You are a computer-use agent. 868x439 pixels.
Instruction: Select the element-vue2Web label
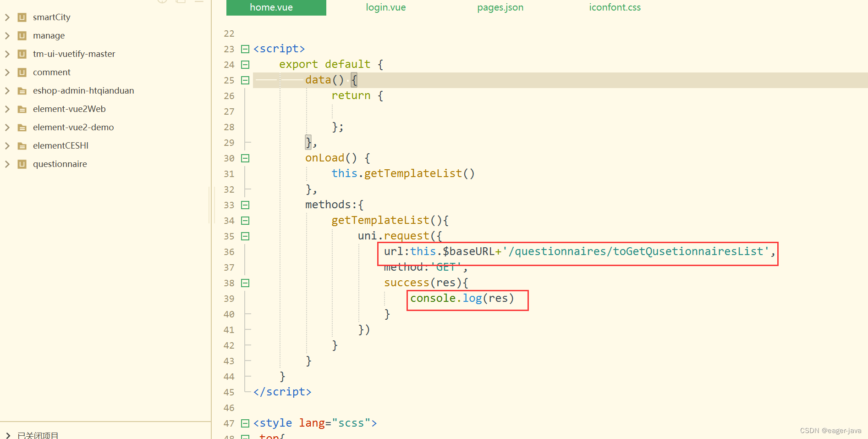(x=69, y=109)
